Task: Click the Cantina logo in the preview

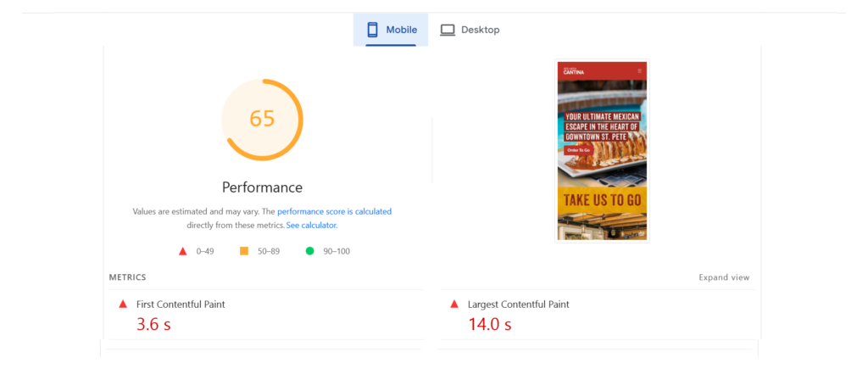Action: coord(573,70)
